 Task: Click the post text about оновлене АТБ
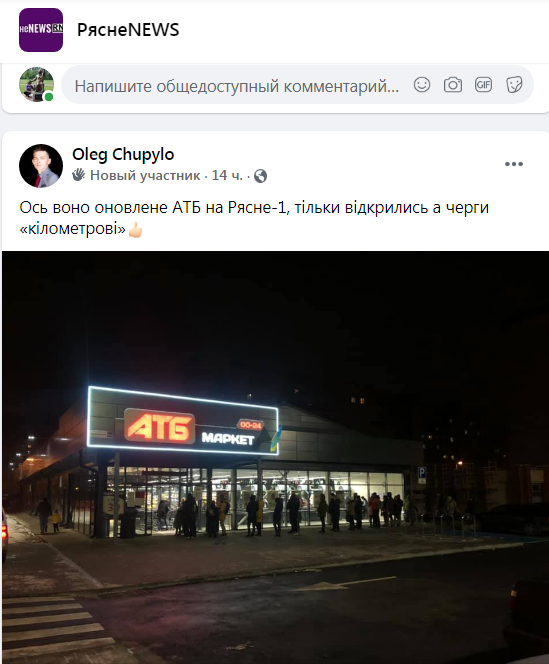(x=254, y=218)
